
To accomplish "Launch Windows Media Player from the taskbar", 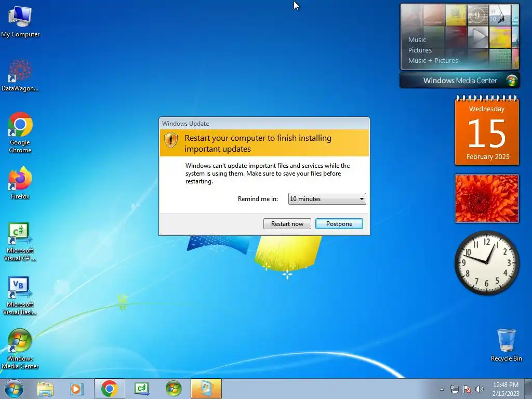I will [x=77, y=389].
